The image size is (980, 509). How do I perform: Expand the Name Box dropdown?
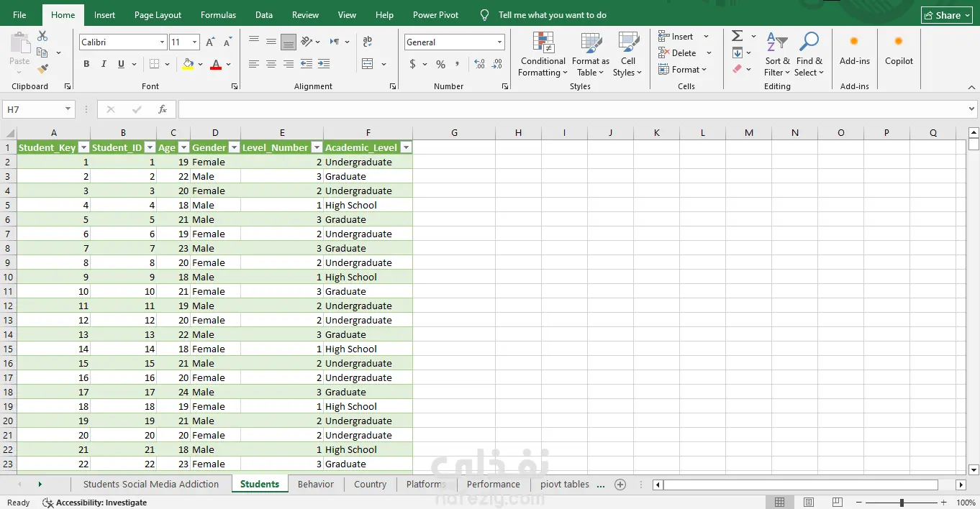click(x=68, y=109)
